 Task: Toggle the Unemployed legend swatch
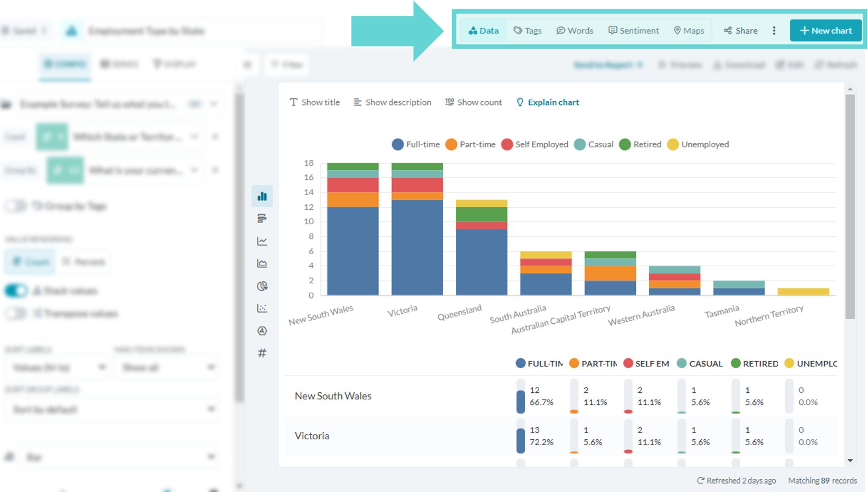tap(673, 144)
